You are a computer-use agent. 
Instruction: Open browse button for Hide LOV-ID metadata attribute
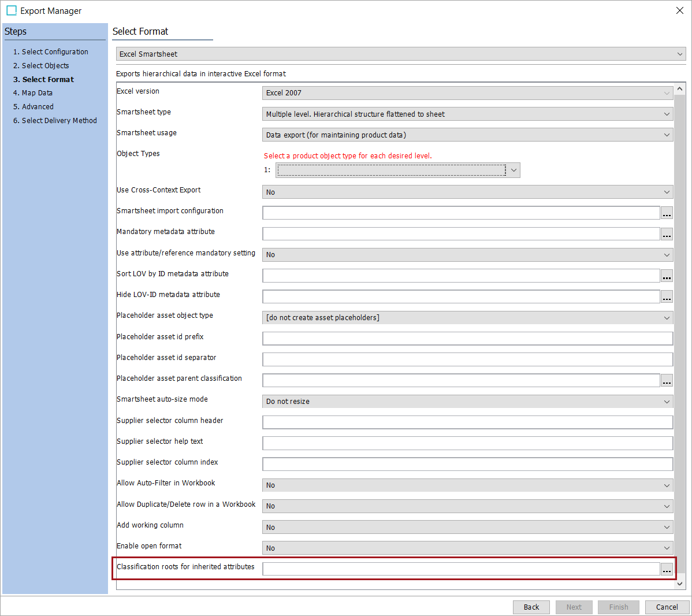click(x=667, y=297)
